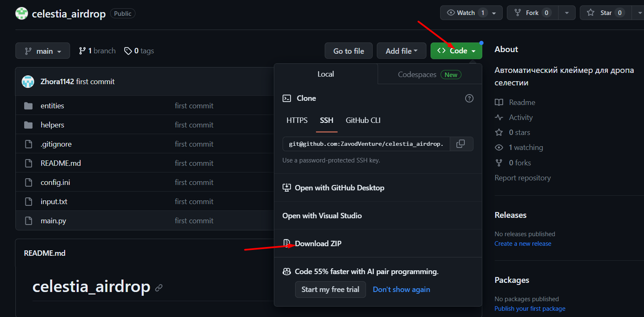Open the Add file dropdown
644x317 pixels.
(x=401, y=50)
